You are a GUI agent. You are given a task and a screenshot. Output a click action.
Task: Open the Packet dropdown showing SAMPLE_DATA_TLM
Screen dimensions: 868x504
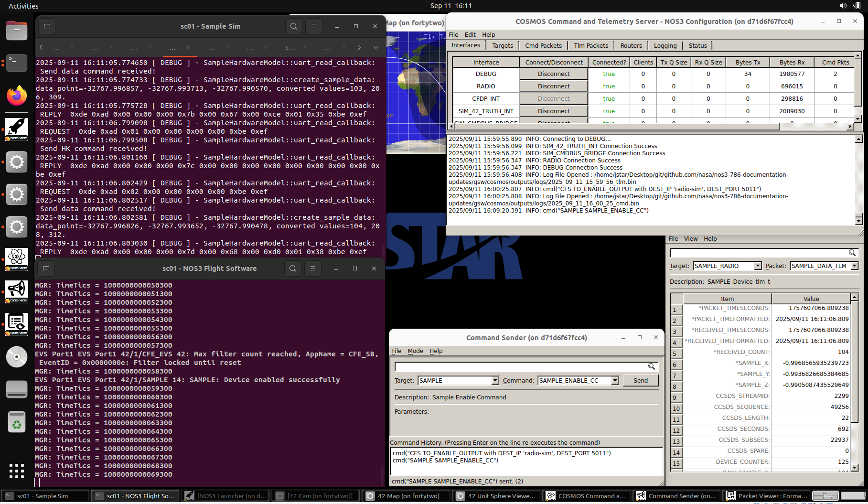click(x=855, y=266)
